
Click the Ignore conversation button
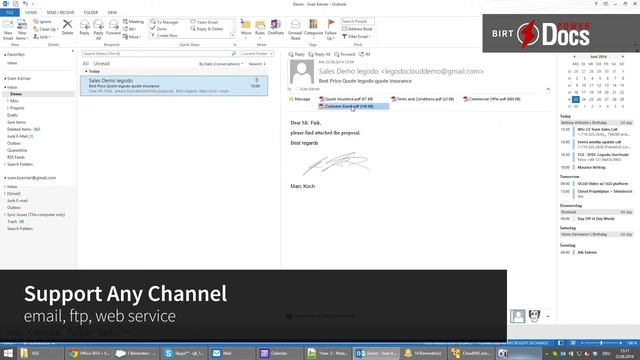[43, 22]
